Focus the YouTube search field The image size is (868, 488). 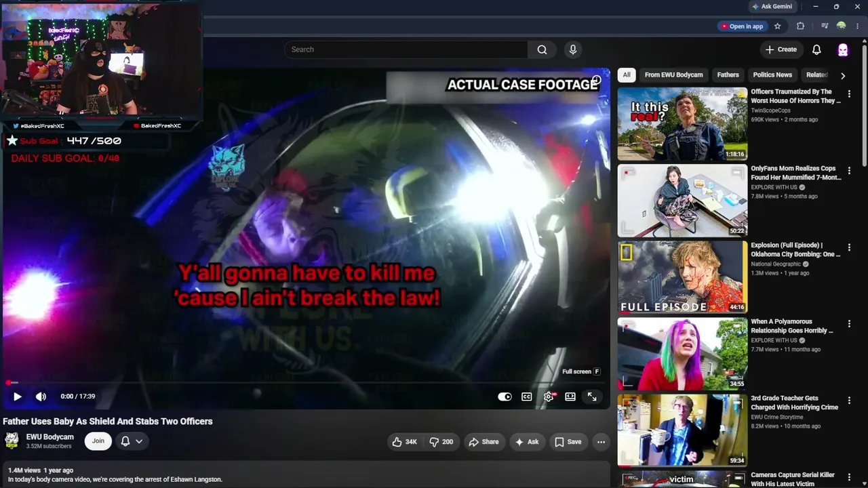[406, 49]
